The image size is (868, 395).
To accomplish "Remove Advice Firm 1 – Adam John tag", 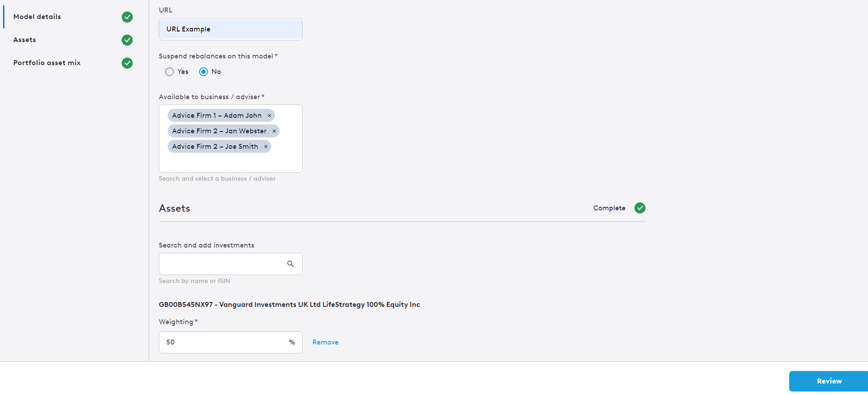I will [x=269, y=116].
